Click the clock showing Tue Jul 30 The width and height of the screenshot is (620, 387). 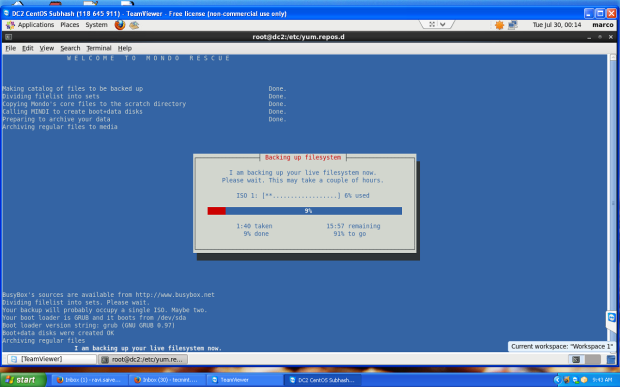557,25
